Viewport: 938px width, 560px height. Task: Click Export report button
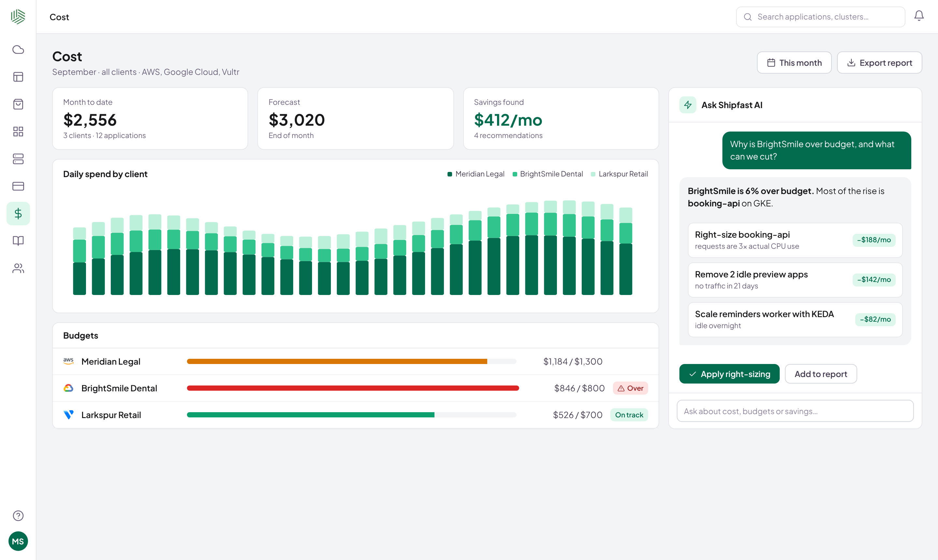pyautogui.click(x=879, y=63)
